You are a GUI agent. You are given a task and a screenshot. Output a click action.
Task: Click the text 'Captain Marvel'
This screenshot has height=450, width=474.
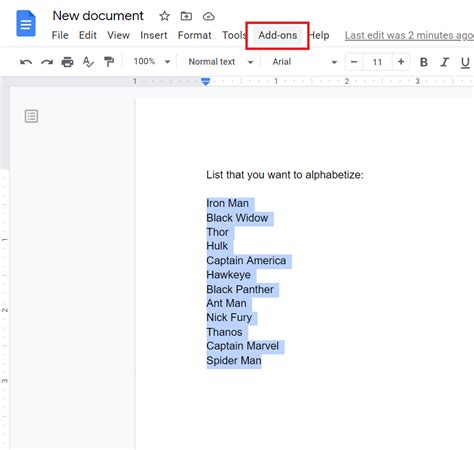(x=242, y=346)
